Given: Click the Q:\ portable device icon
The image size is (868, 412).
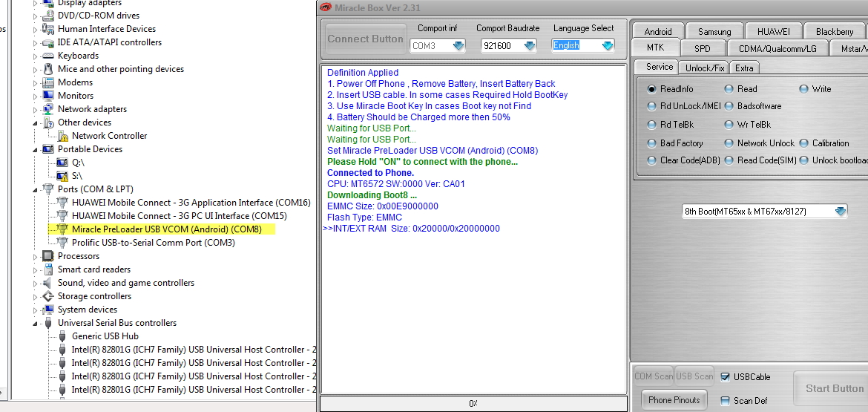Looking at the screenshot, I should pos(62,163).
